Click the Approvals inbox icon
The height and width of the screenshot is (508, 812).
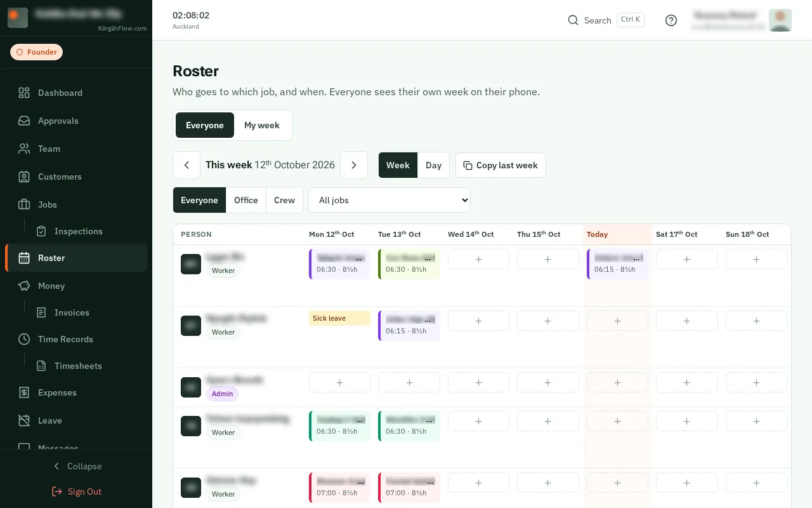click(x=24, y=121)
